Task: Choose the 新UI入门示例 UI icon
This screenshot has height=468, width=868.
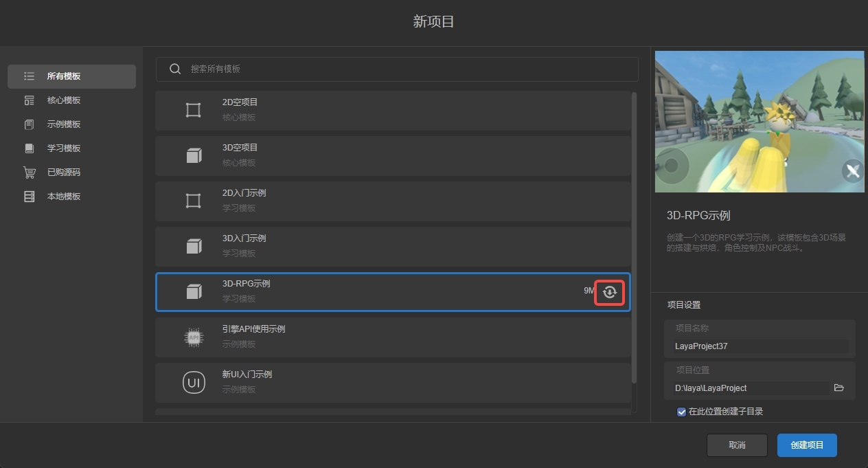Action: 194,382
